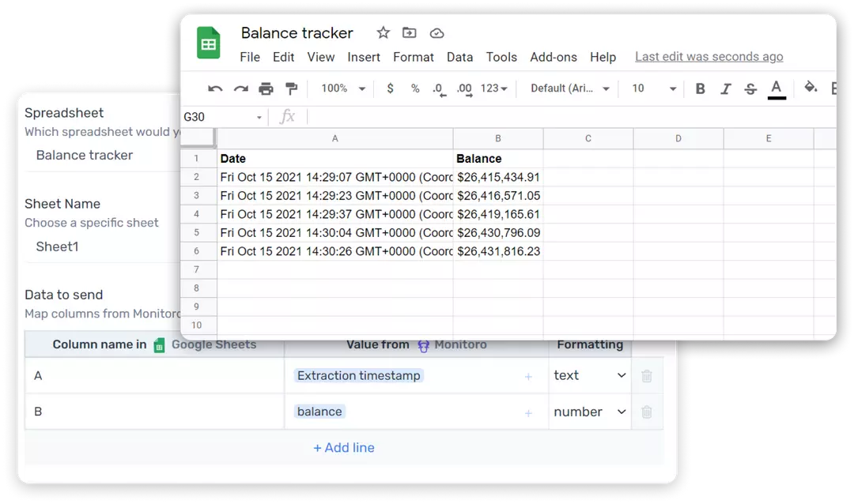This screenshot has height=504, width=854.
Task: Open the View menu
Action: [321, 57]
